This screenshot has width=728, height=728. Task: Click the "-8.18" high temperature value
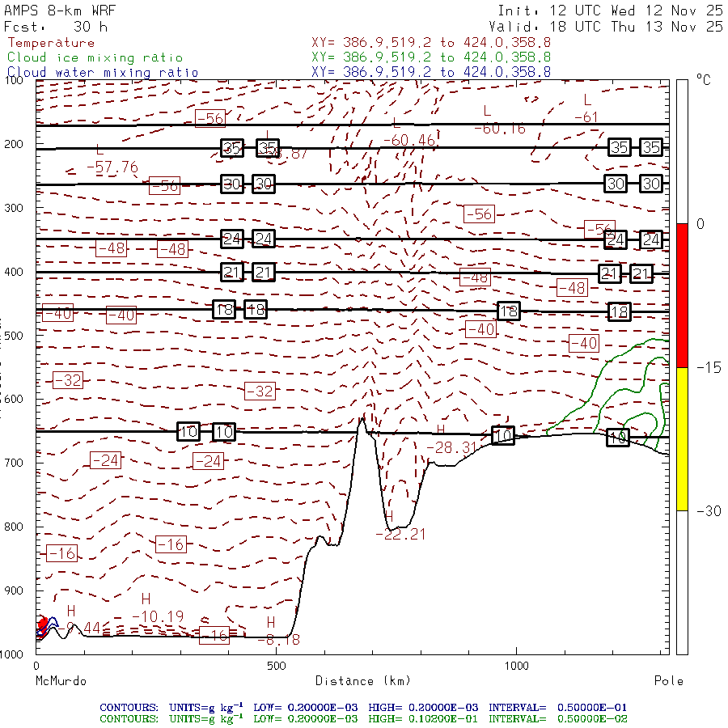click(278, 640)
